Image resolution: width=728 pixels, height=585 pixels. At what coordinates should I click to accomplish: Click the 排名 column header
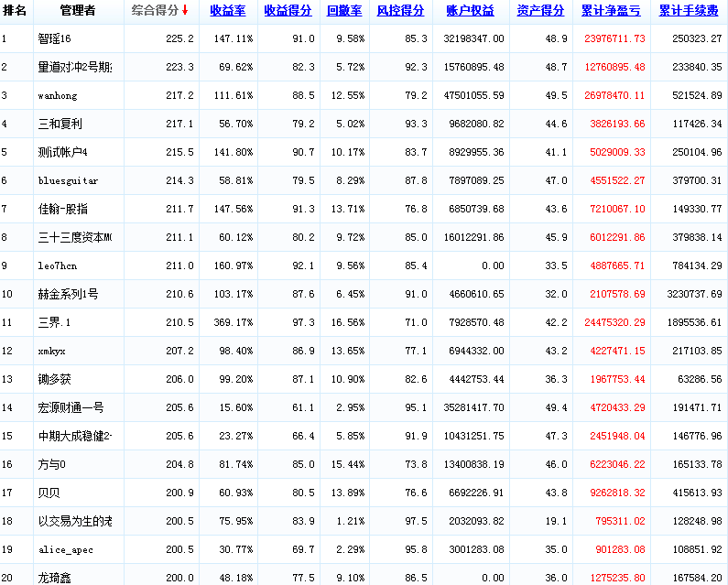point(15,11)
